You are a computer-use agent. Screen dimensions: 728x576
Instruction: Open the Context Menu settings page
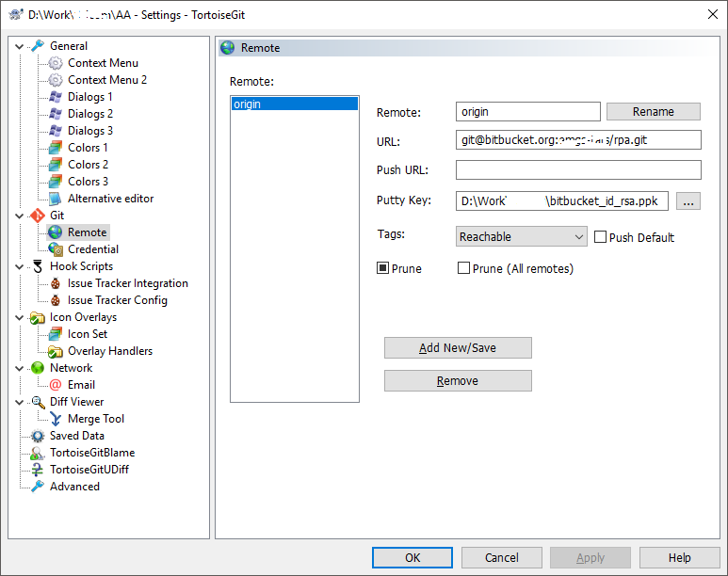coord(103,63)
